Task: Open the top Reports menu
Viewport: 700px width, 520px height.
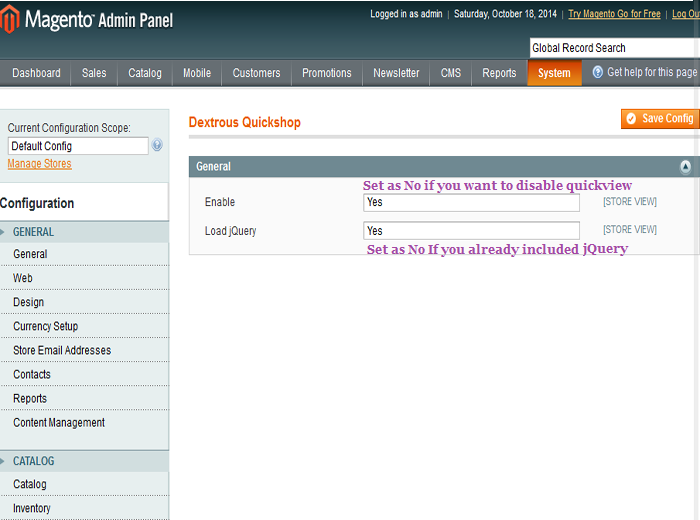Action: [x=499, y=73]
